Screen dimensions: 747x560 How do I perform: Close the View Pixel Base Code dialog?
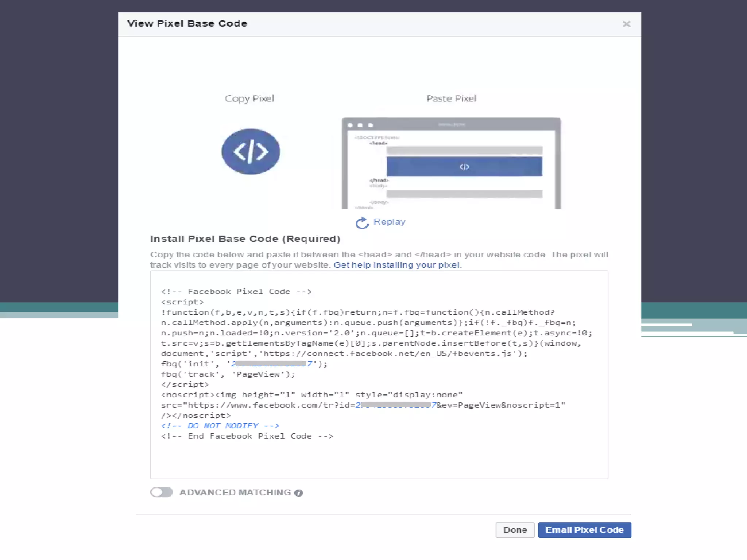pos(626,24)
